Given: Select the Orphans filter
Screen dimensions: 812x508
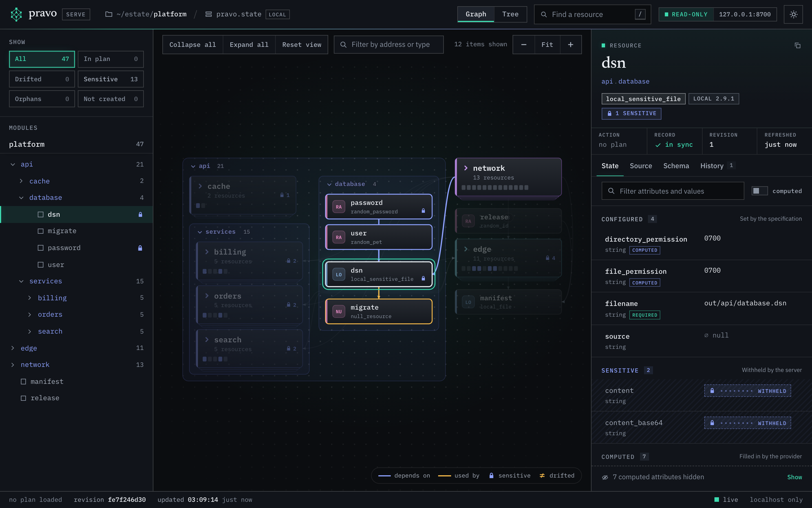Looking at the screenshot, I should (x=42, y=99).
